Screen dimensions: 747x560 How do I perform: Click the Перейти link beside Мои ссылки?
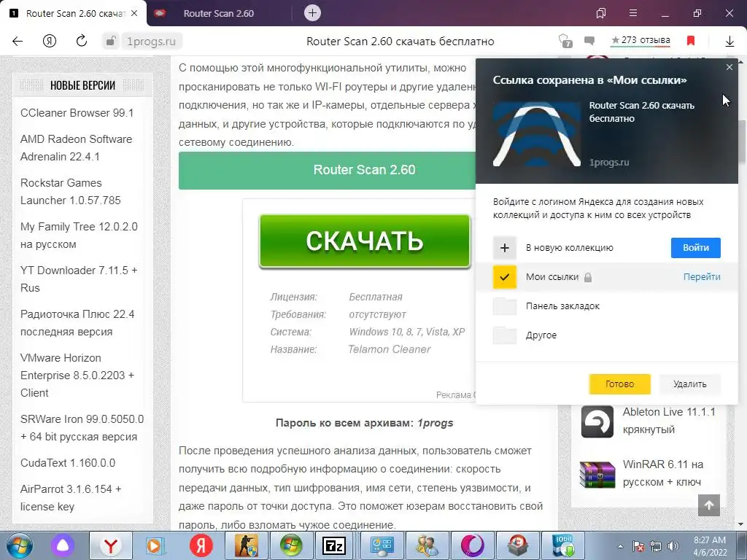(702, 276)
